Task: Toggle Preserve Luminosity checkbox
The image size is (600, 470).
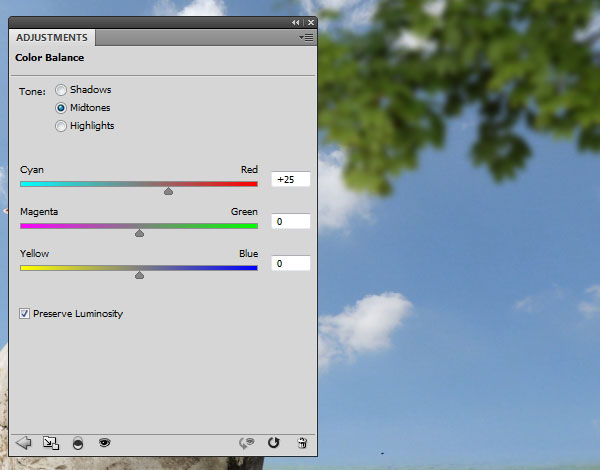Action: (x=24, y=314)
